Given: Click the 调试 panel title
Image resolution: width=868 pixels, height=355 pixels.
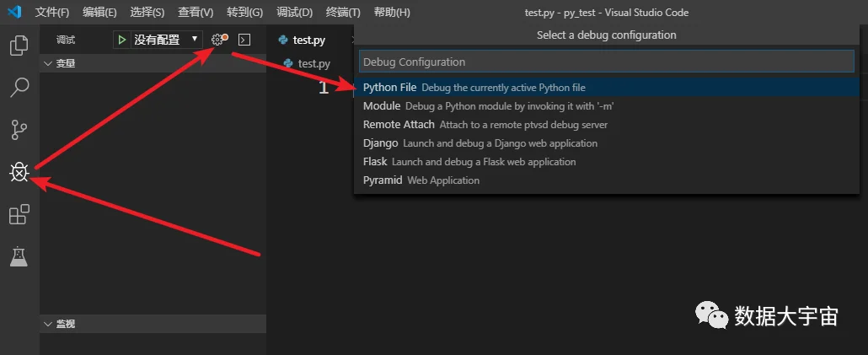Looking at the screenshot, I should 66,40.
